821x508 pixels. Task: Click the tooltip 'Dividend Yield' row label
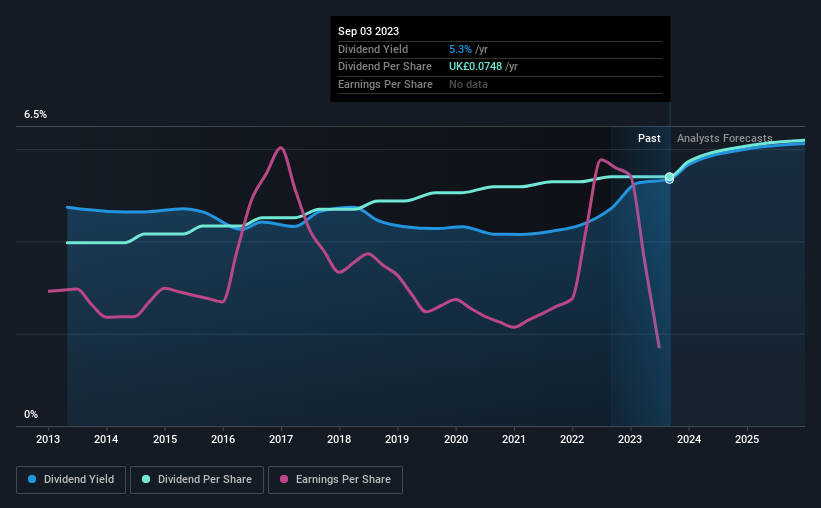coord(373,49)
